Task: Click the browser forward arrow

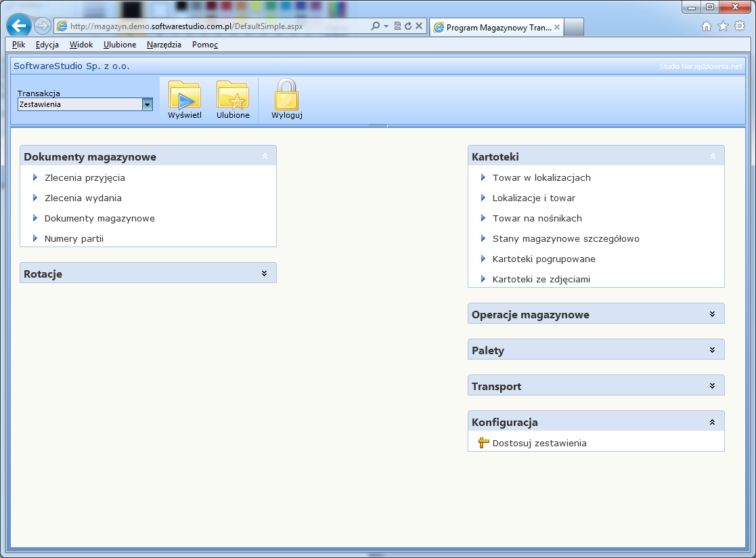Action: 43,26
